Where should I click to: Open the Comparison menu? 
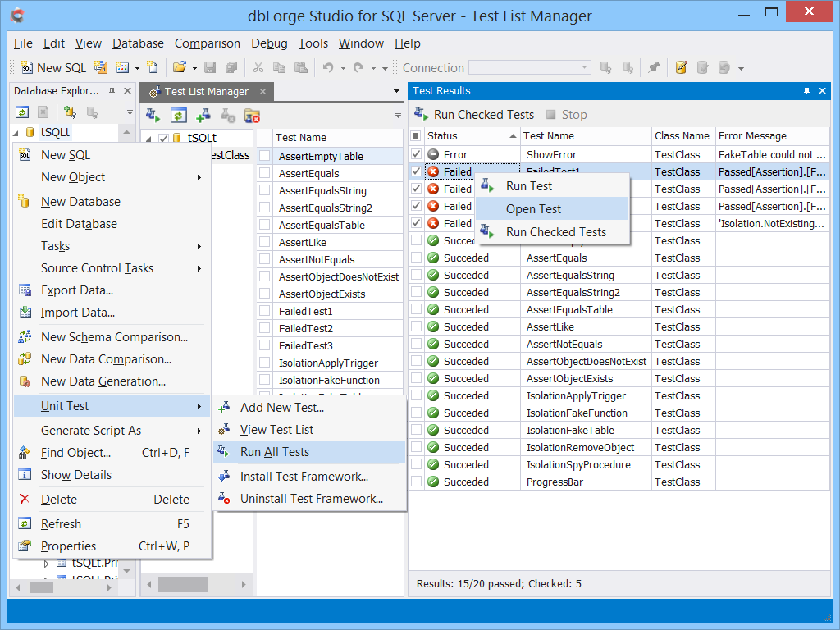[x=208, y=43]
